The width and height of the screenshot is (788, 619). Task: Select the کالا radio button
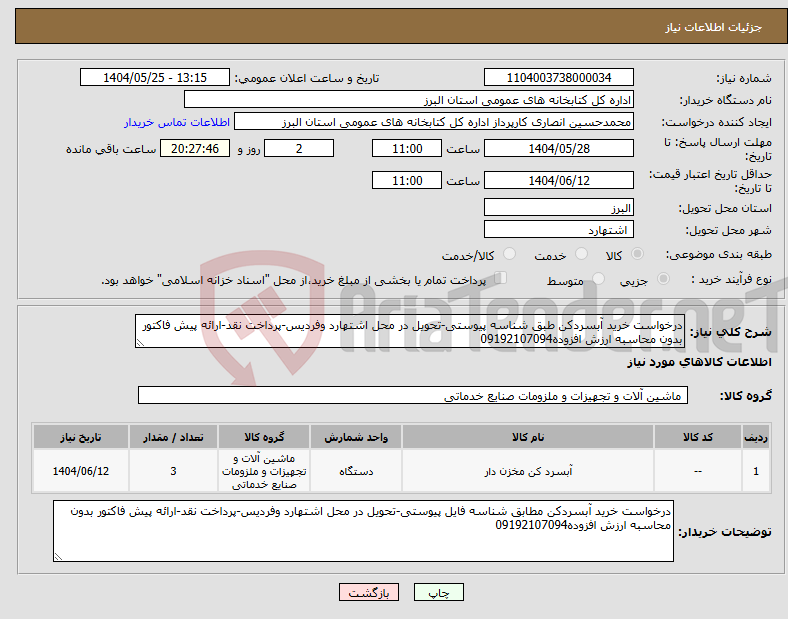click(x=637, y=254)
